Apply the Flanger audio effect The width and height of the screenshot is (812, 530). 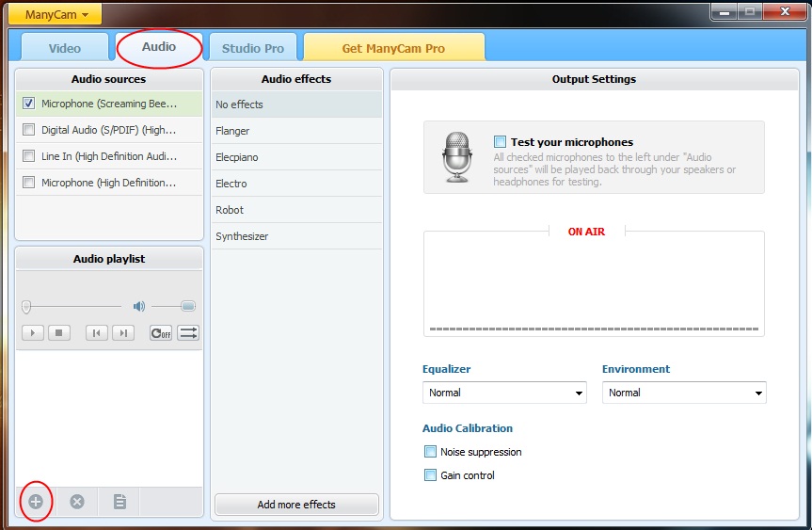[x=296, y=131]
